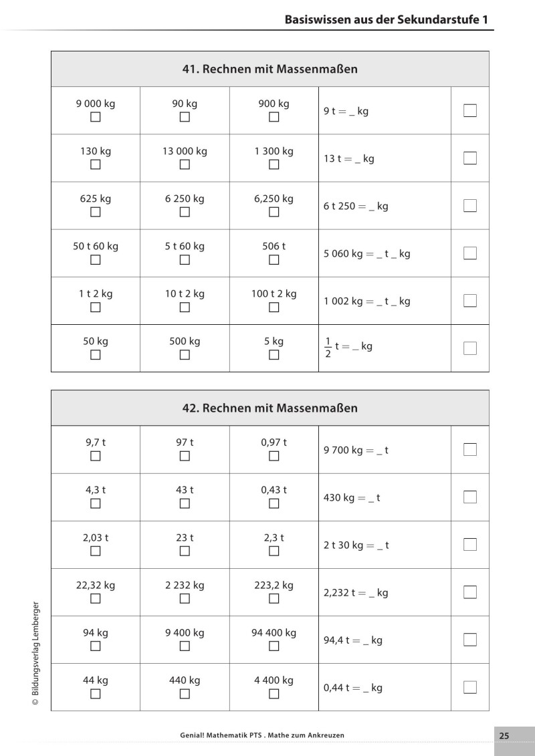Tick the checkbox under 94 400 kg
This screenshot has width=535, height=756.
click(x=274, y=646)
